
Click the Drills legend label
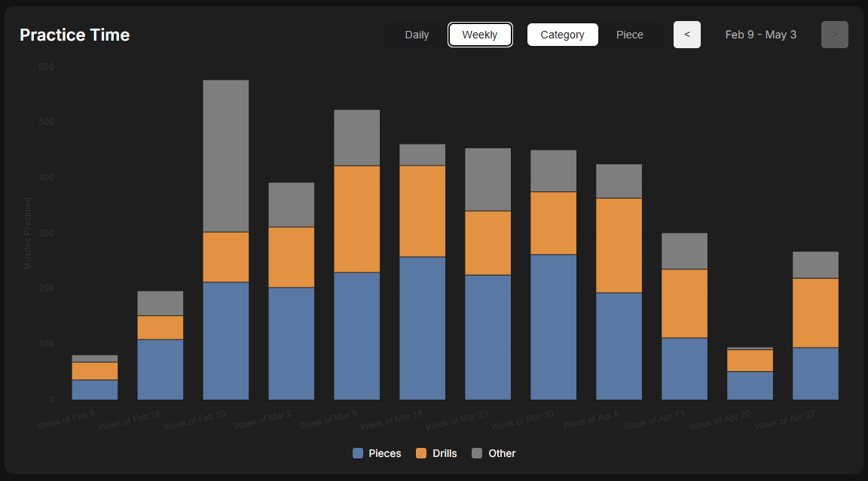(445, 453)
